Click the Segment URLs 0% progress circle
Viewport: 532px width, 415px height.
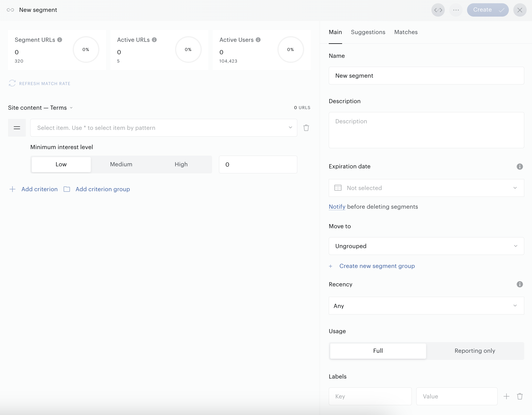point(86,50)
